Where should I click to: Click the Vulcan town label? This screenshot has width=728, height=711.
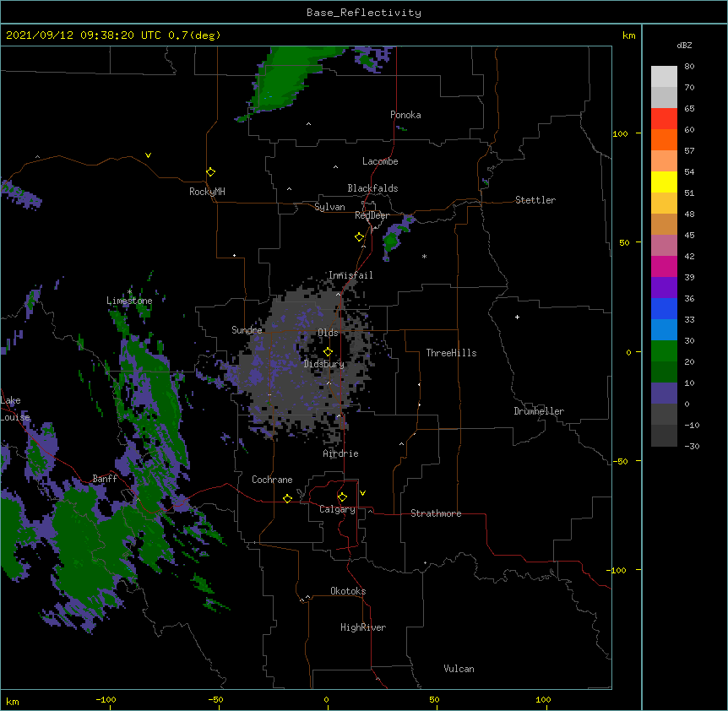point(459,669)
